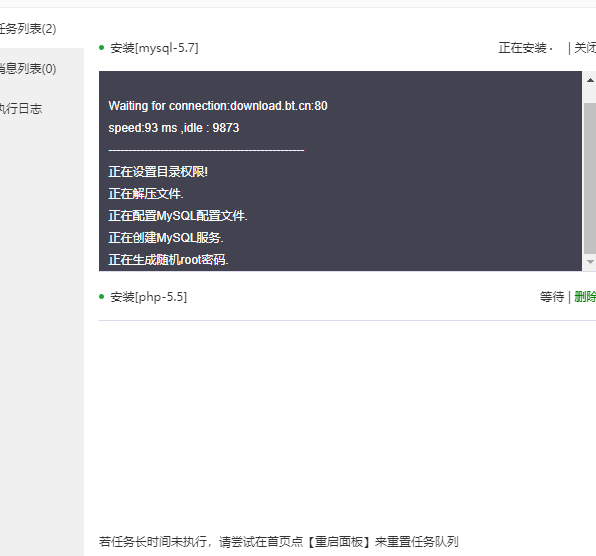The image size is (596, 556).
Task: Click the 'speed:93 ms ,idle : 9873' log line
Action: 174,128
